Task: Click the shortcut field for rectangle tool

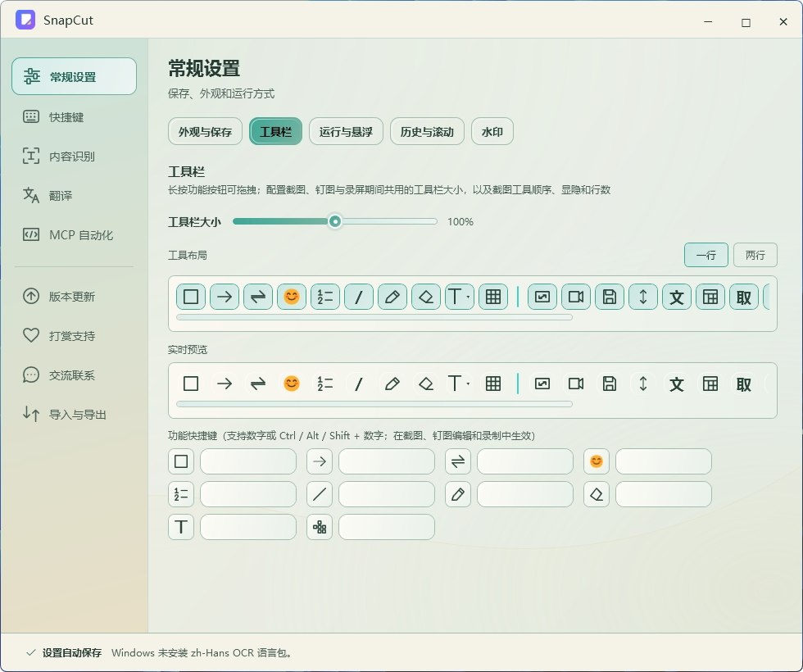Action: (x=248, y=461)
